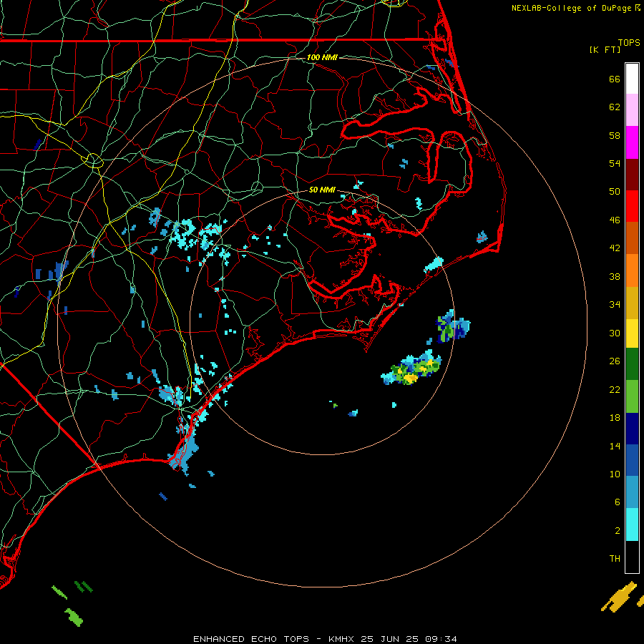Click the [K FT] units label
The width and height of the screenshot is (644, 644).
605,49
